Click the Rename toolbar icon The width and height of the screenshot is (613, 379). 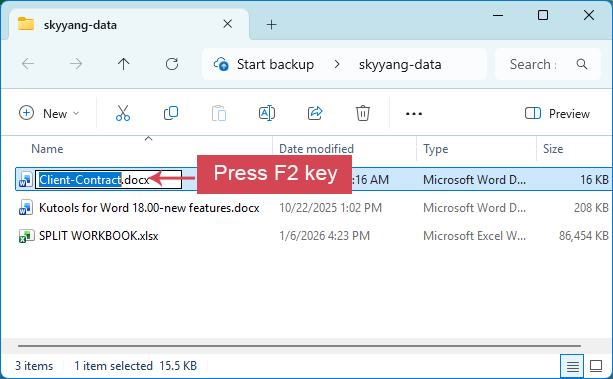click(267, 113)
